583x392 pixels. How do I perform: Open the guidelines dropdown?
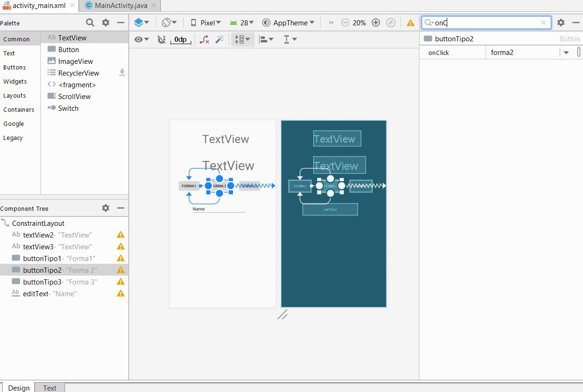[290, 39]
